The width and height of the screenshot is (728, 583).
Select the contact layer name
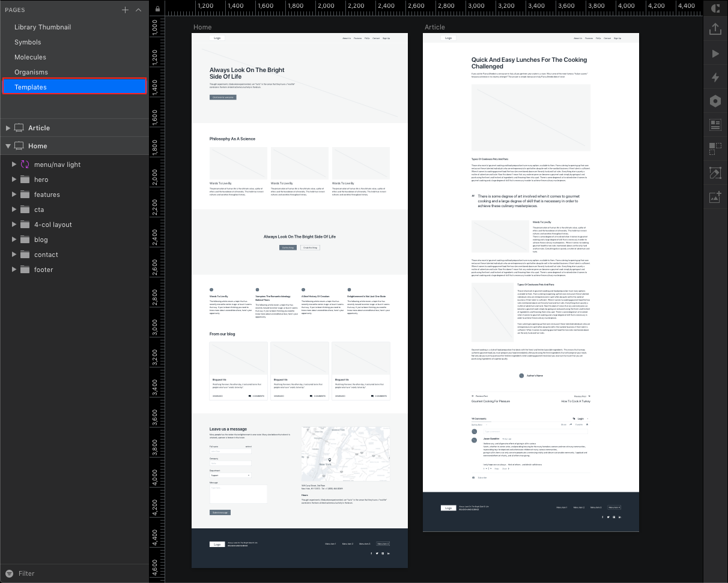point(46,255)
